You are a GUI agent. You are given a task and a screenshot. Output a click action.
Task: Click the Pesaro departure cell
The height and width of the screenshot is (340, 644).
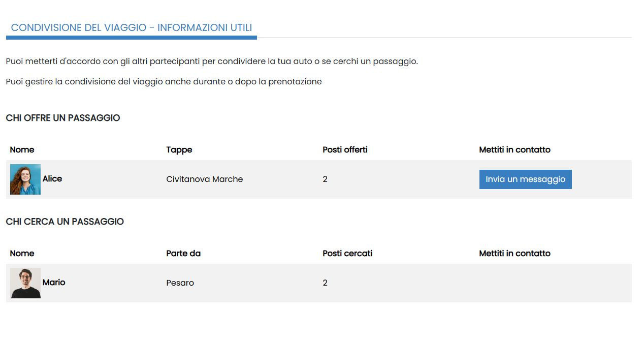180,283
